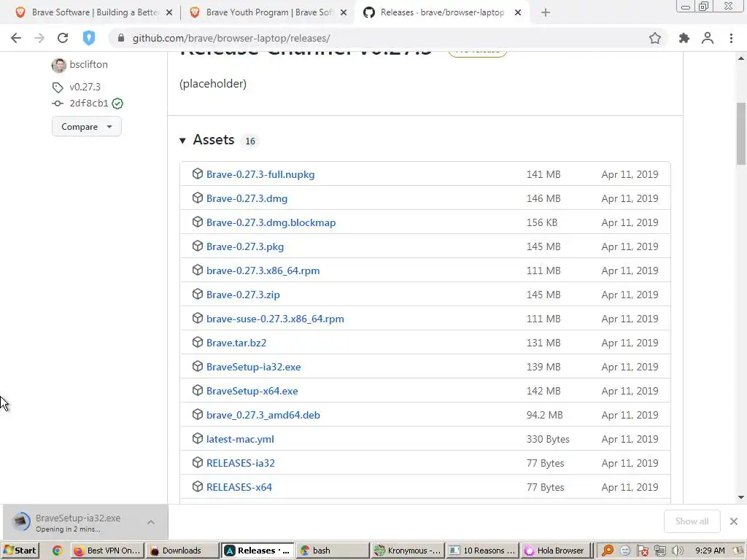Open Kronymous taskbar window

point(408,551)
